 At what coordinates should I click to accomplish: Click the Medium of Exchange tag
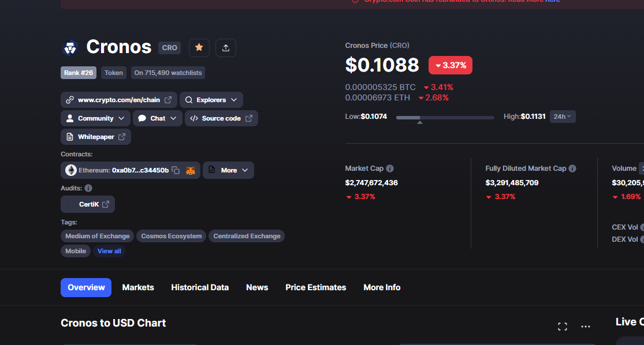tap(98, 236)
